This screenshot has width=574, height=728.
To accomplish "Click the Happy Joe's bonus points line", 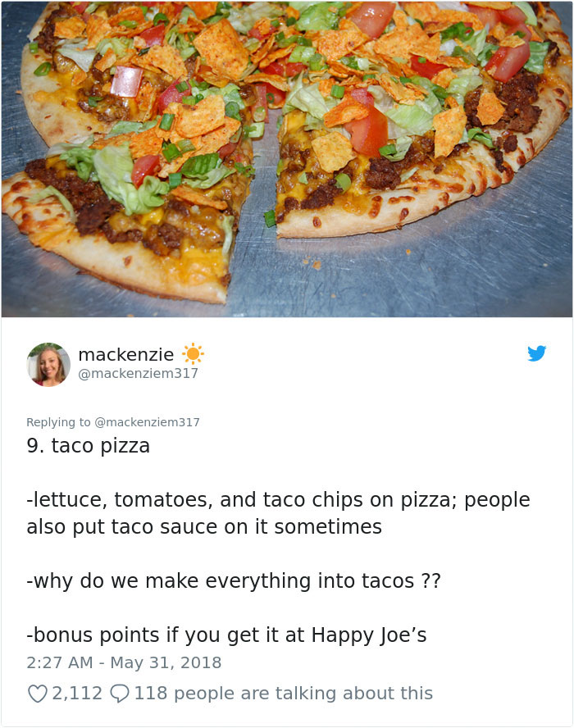I will click(x=226, y=635).
